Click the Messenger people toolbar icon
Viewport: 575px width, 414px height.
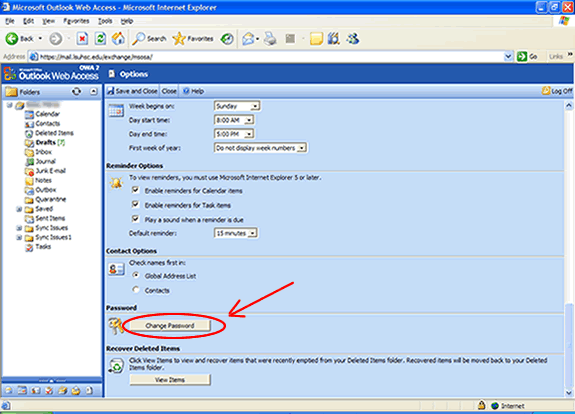tap(353, 39)
